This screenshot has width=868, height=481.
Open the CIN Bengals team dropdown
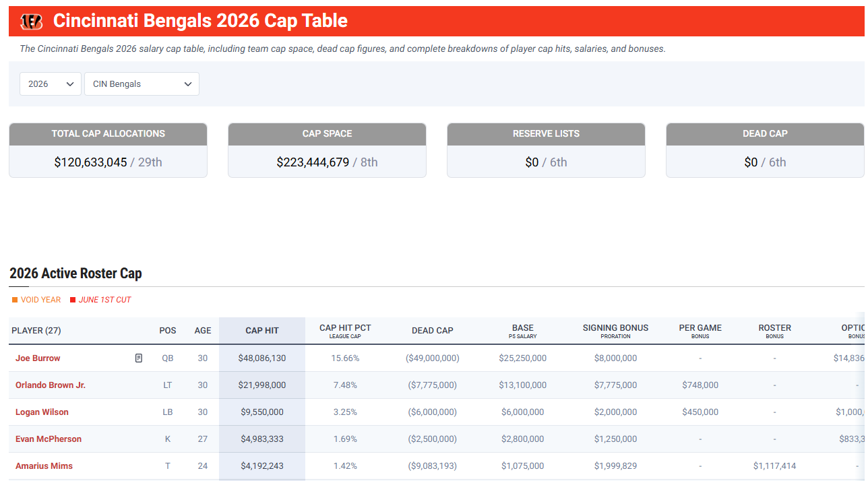pyautogui.click(x=142, y=84)
